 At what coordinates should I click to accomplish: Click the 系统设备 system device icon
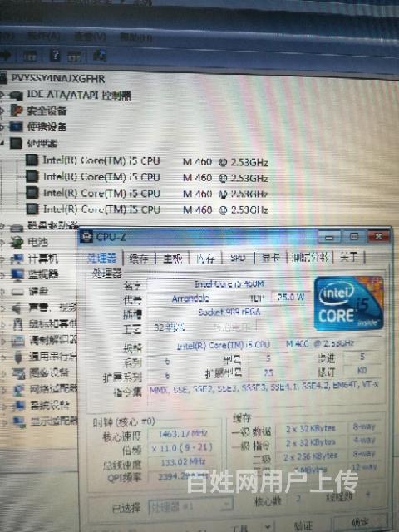[x=19, y=406]
